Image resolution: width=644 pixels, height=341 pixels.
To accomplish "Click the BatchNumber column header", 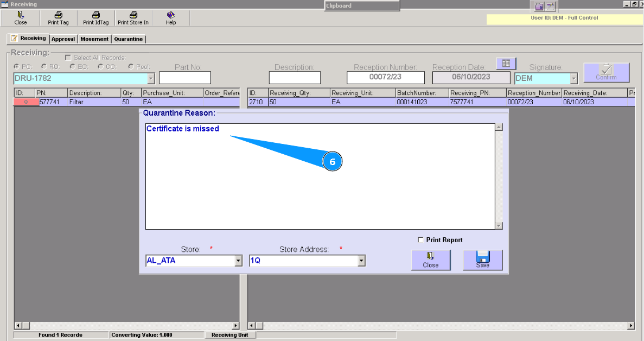I will coord(422,93).
